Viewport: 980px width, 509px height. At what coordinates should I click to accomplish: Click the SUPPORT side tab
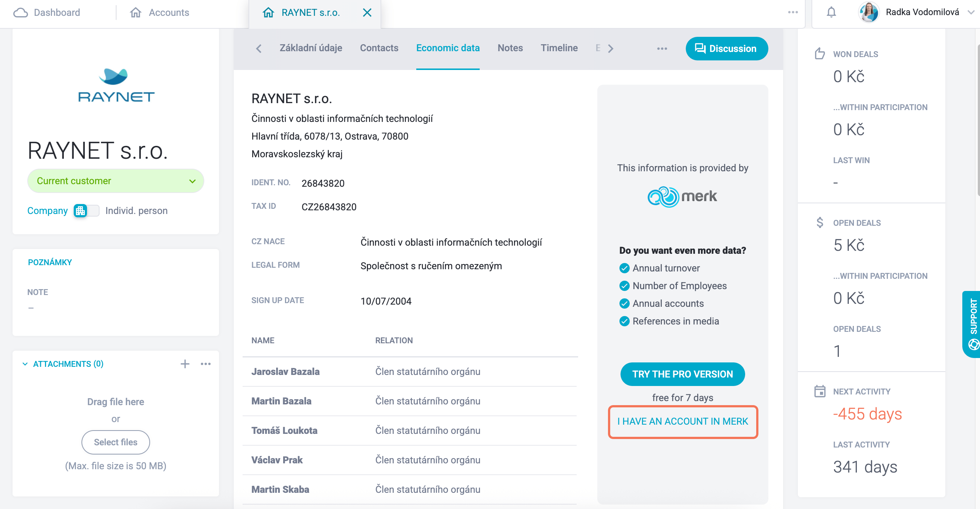971,324
